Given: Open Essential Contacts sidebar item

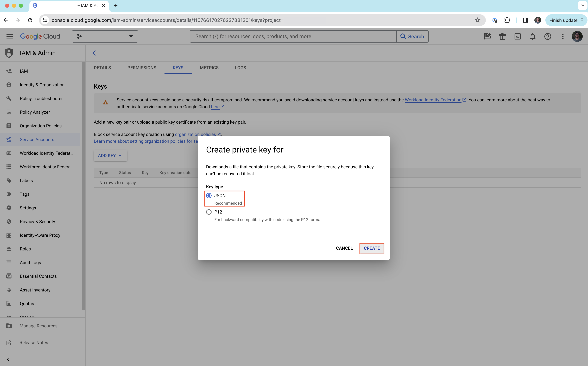Looking at the screenshot, I should tap(40, 276).
